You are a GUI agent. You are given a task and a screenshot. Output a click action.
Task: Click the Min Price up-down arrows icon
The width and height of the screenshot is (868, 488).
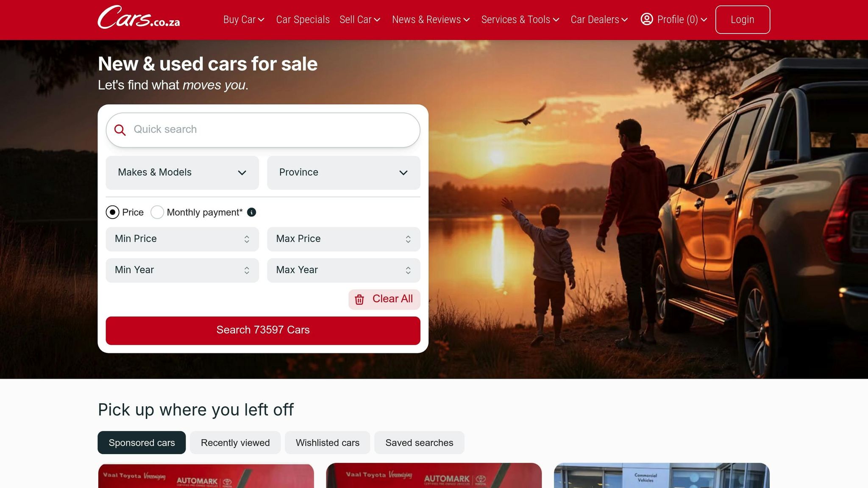[247, 239]
